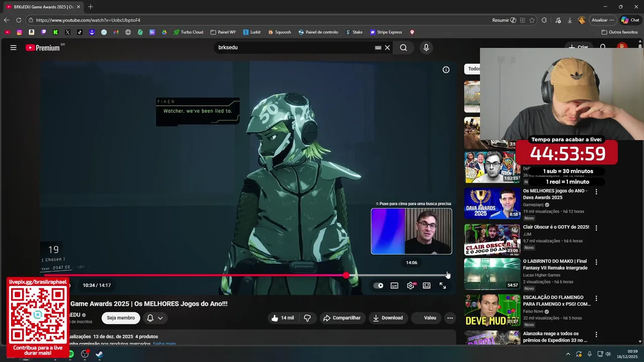Open the YouTube guide hamburger menu
Screen dimensions: 644x362
14,48
